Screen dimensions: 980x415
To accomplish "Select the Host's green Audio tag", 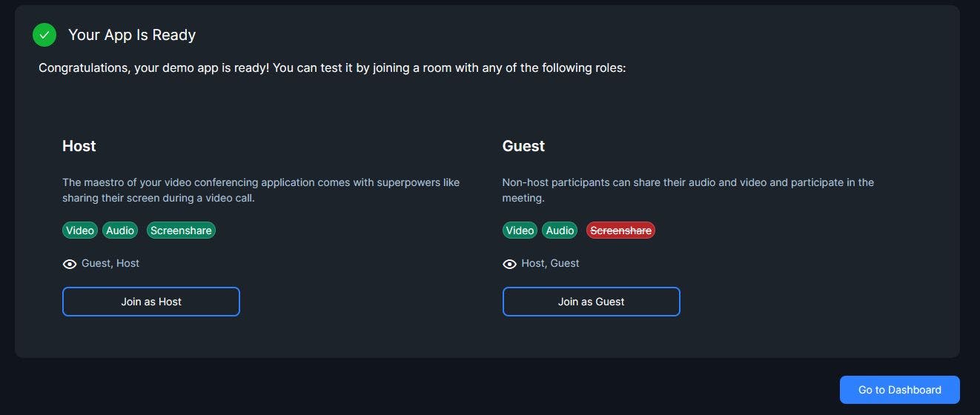I will click(120, 230).
